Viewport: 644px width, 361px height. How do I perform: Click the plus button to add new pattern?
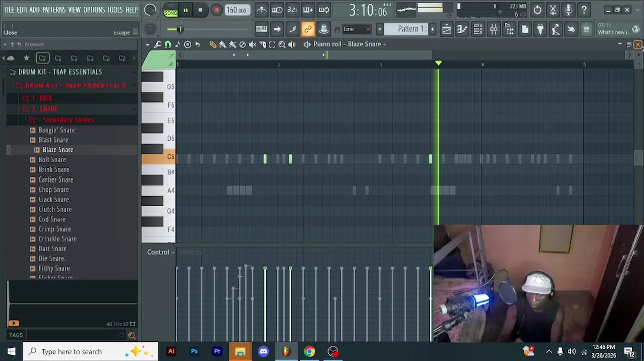click(x=432, y=29)
